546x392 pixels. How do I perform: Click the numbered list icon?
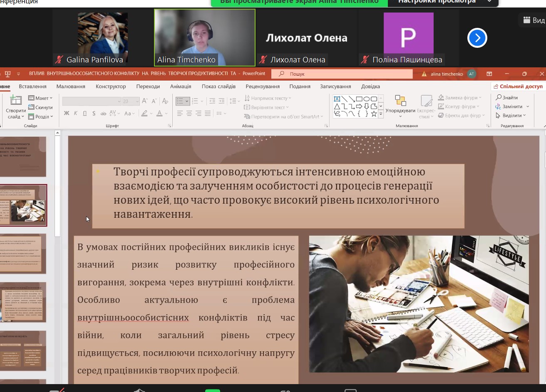pos(194,101)
